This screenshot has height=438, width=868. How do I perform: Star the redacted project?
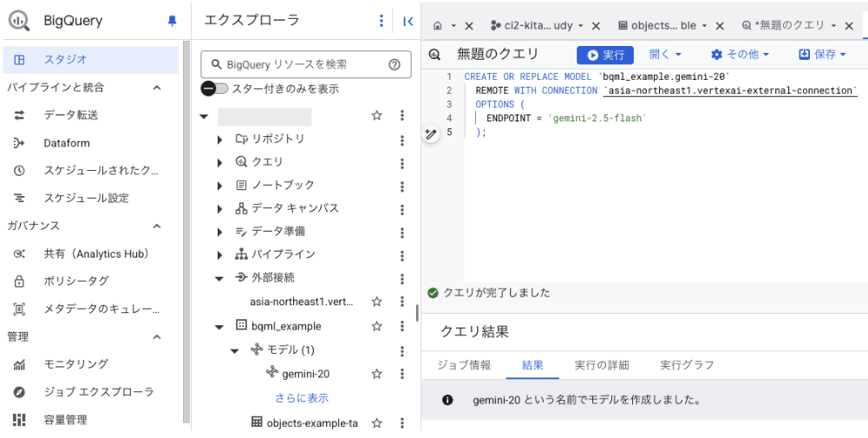(x=377, y=115)
